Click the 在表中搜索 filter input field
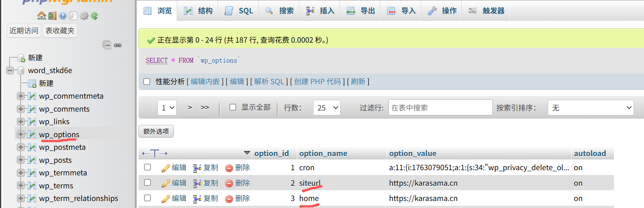Viewport: 644px width, 208px height. pyautogui.click(x=440, y=108)
